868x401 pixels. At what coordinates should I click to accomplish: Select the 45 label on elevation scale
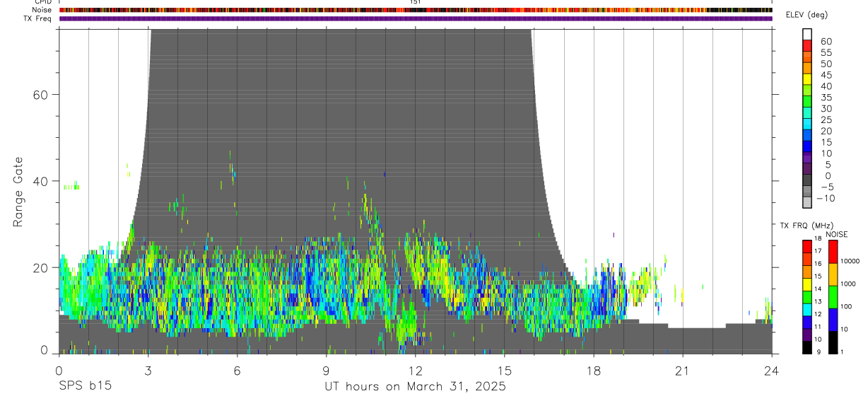(826, 75)
